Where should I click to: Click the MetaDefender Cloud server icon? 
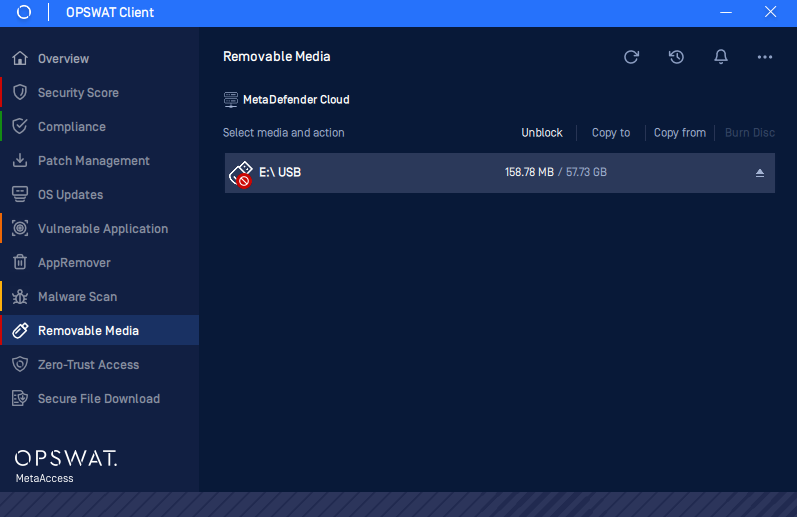[231, 100]
